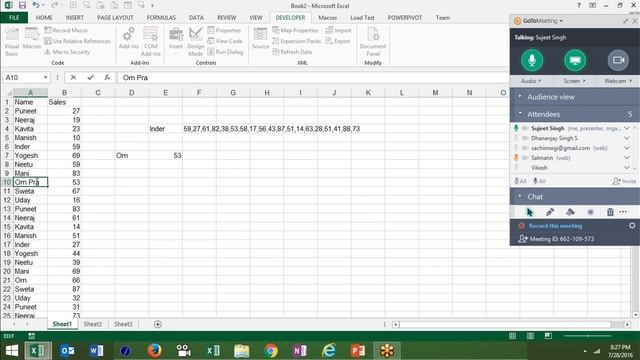The height and width of the screenshot is (360, 640).
Task: Open the XML Source pane
Action: click(260, 39)
